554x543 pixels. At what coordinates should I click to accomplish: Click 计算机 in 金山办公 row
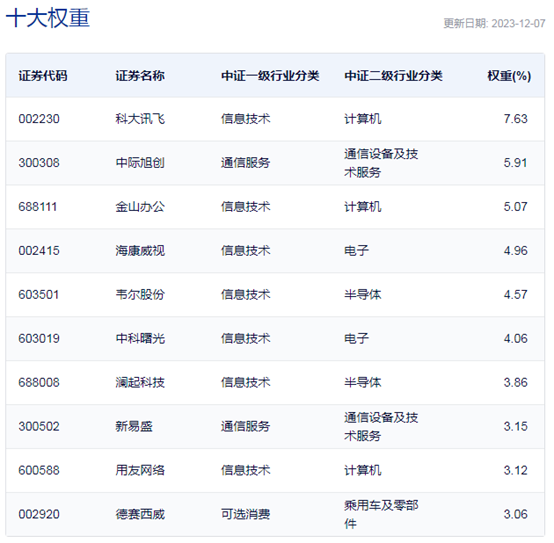coord(363,207)
